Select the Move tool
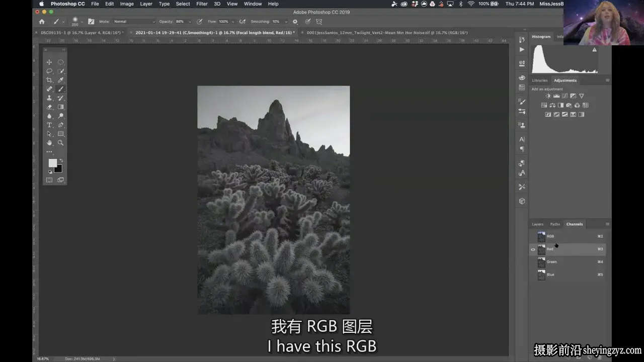This screenshot has height=362, width=644. pos(49,62)
